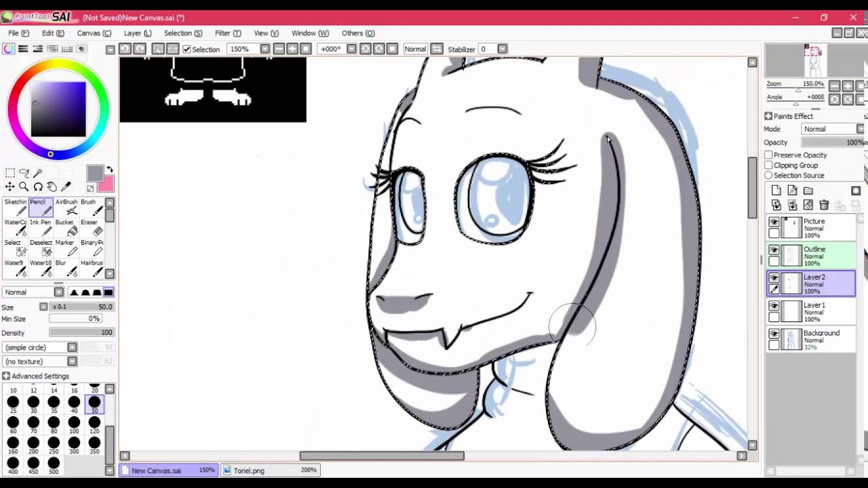Screen dimensions: 868x488
Task: Activate the Rotate view tool
Action: point(38,187)
